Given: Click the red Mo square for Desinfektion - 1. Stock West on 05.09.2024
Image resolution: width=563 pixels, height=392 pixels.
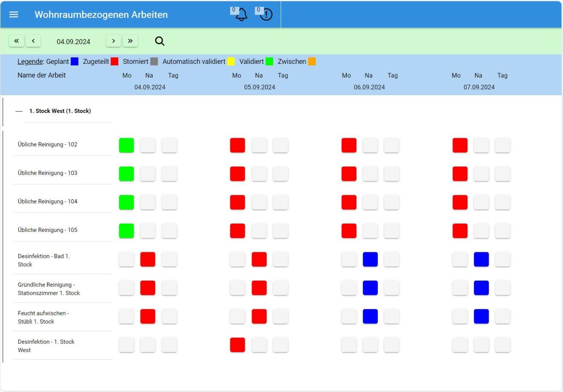Looking at the screenshot, I should click(x=237, y=345).
